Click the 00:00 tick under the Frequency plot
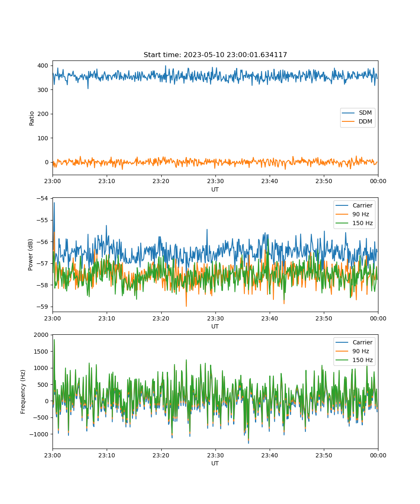Image resolution: width=420 pixels, height=504 pixels. point(378,455)
